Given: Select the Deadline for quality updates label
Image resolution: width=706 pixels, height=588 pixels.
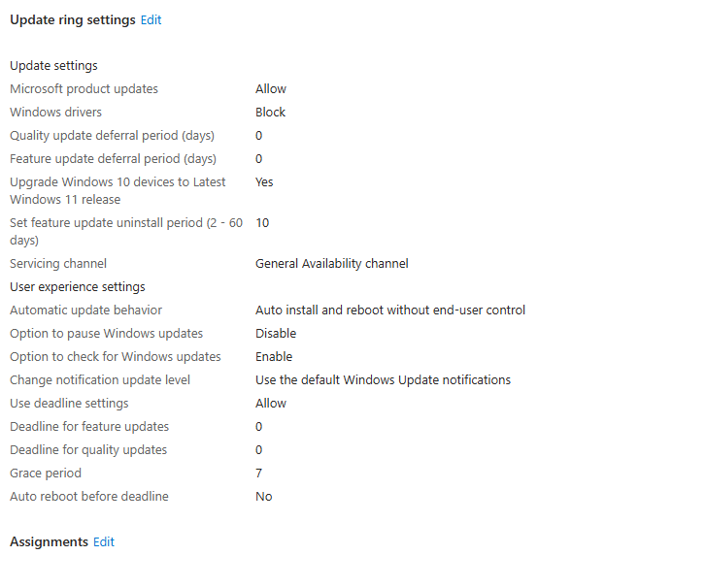Looking at the screenshot, I should point(88,450).
